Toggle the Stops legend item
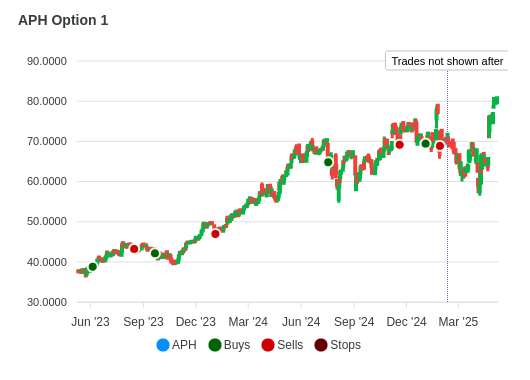530x380 pixels. pos(338,345)
